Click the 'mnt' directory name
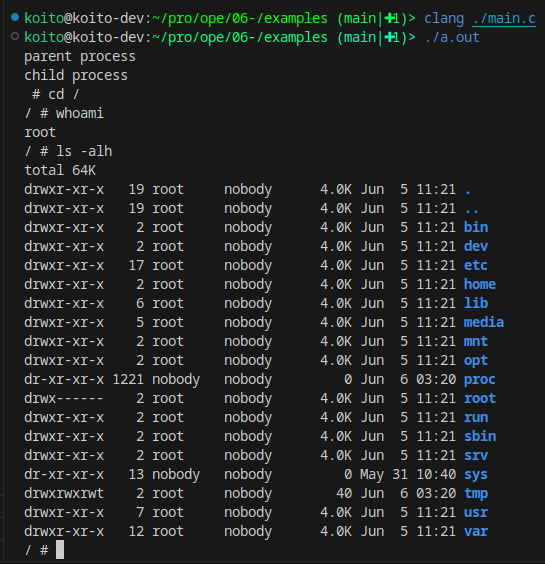 476,341
